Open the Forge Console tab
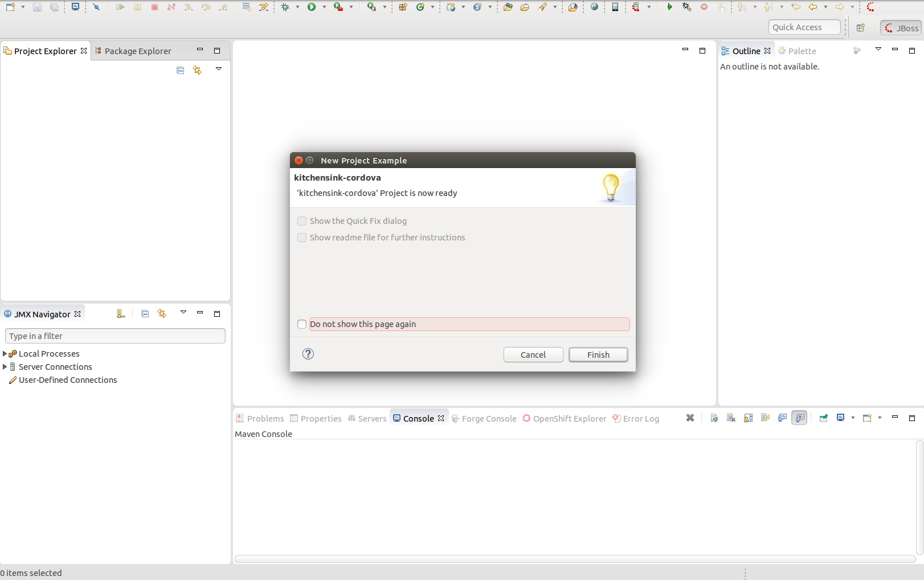Image resolution: width=924 pixels, height=580 pixels. click(x=484, y=419)
